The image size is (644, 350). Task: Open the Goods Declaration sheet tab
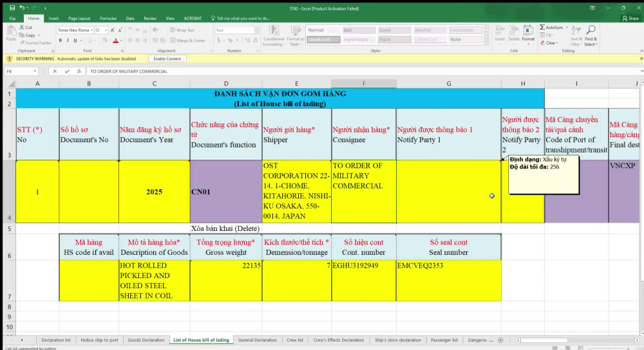(146, 340)
